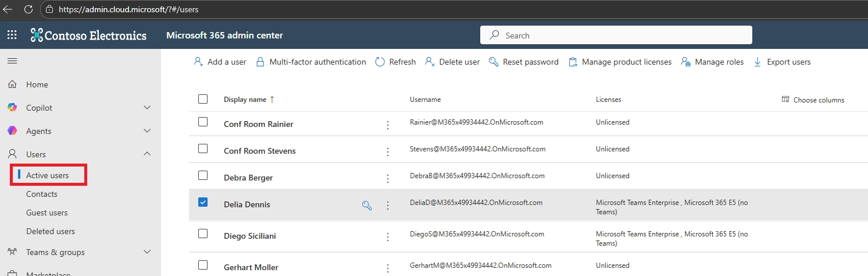Click the Microsoft 365 admin center title
This screenshot has height=276, width=868.
(x=224, y=35)
